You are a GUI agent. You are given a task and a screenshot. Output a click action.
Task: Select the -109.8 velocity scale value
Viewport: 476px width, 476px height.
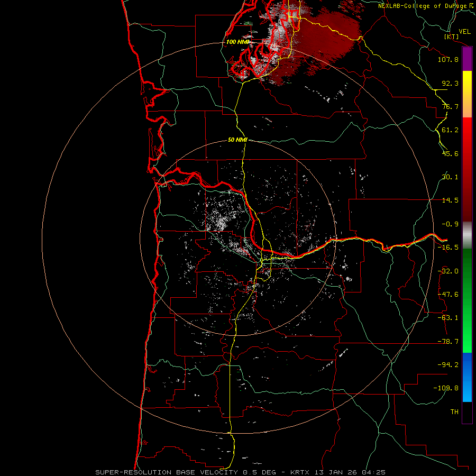coord(446,388)
